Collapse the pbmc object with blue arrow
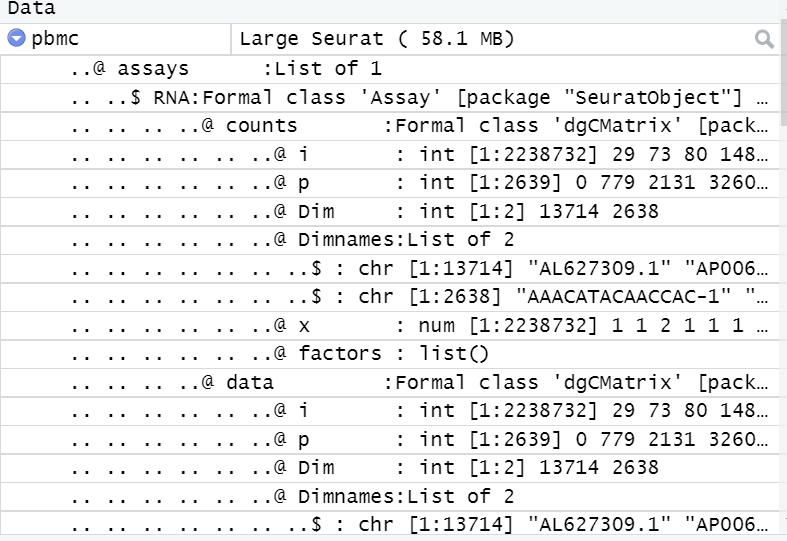 click(16, 38)
